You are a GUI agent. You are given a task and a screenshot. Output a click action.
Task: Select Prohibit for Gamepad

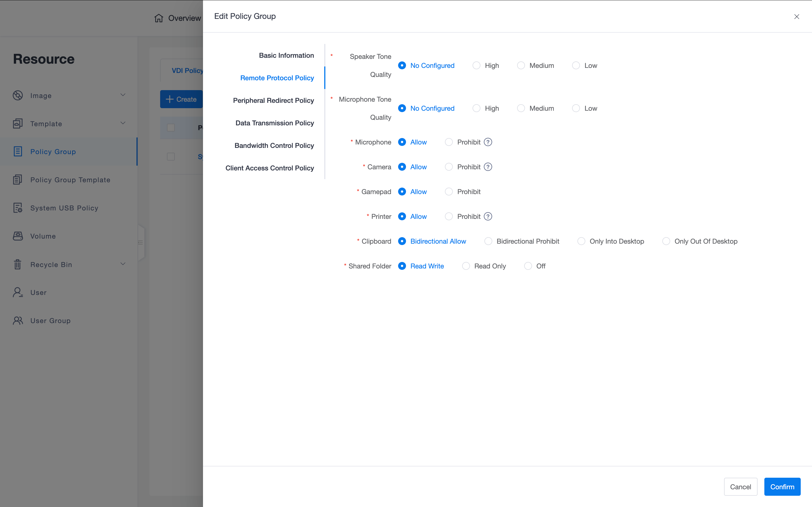pos(449,192)
